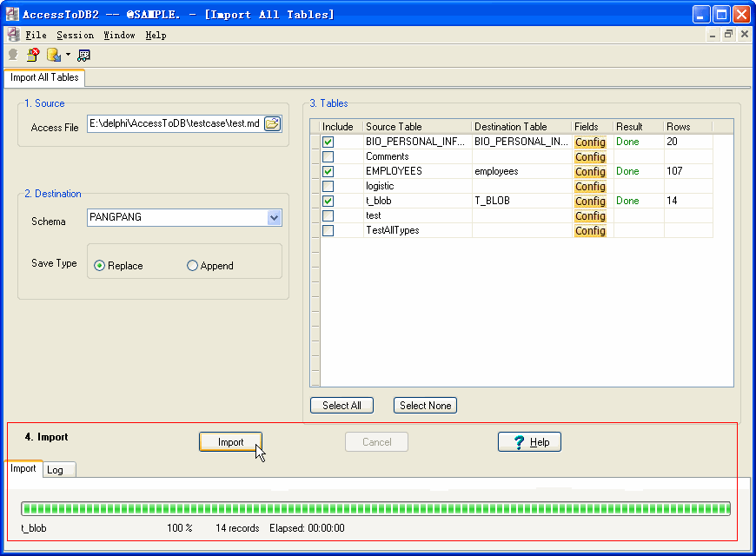Click the table browse icon with glasses
Image resolution: width=756 pixels, height=556 pixels.
[x=84, y=56]
